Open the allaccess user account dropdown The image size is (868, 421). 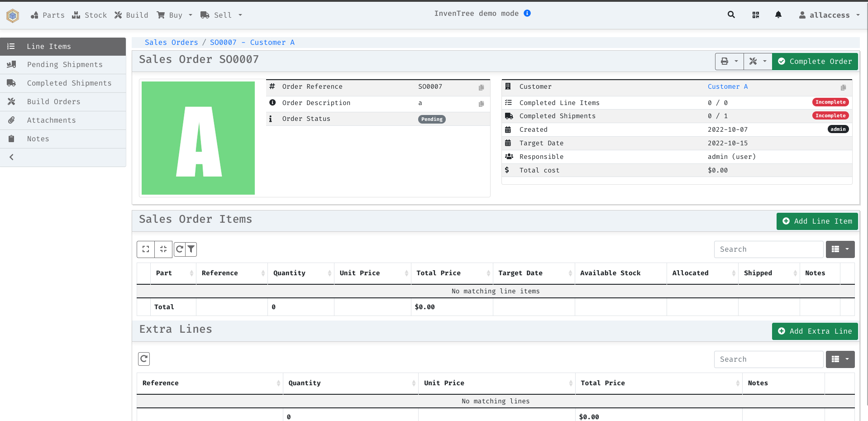click(x=829, y=14)
